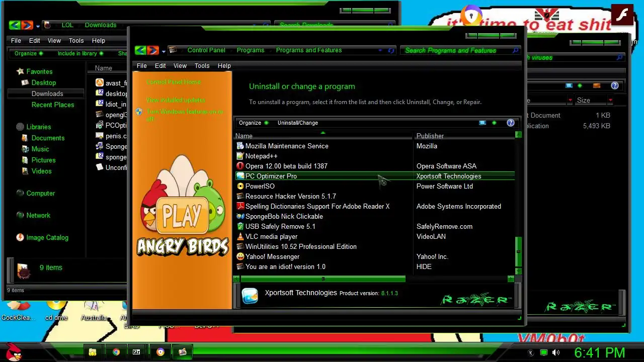Open Image Catalog in Downloads window sidebar

47,237
